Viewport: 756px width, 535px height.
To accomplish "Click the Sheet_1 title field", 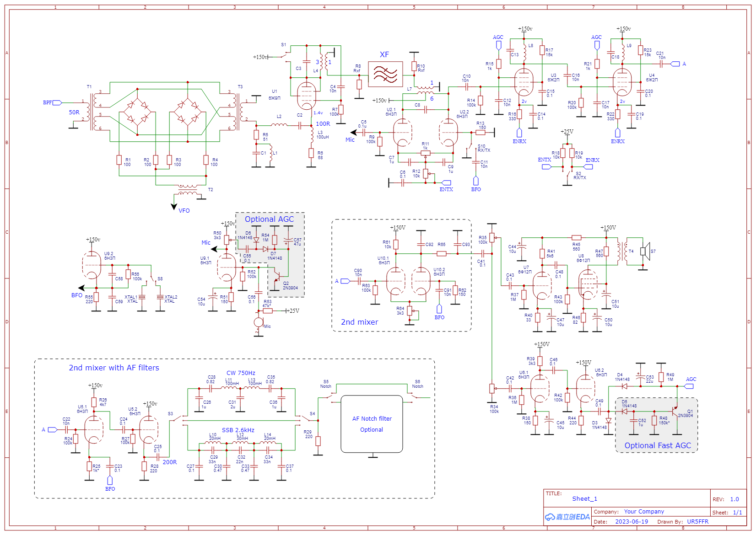I will coord(584,499).
